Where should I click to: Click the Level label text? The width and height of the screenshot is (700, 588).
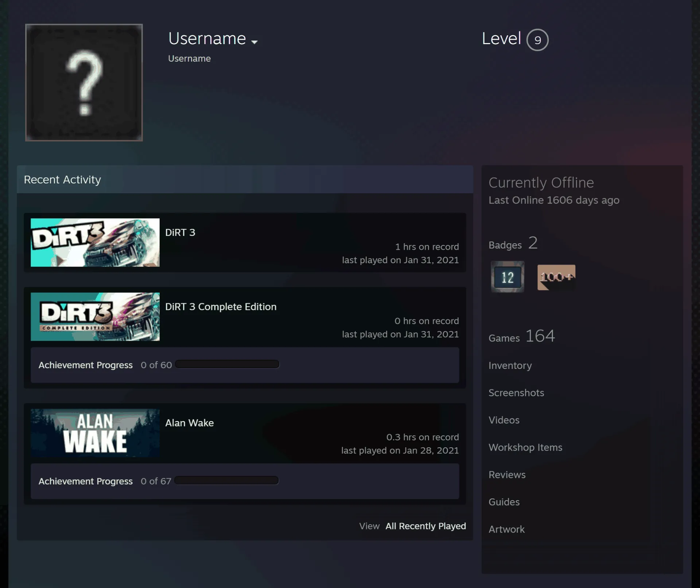click(x=501, y=38)
